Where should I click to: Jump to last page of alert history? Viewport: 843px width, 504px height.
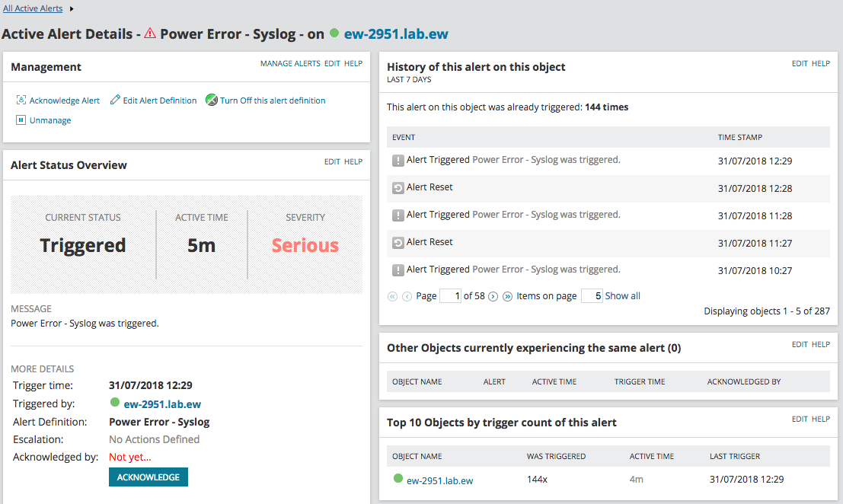[x=507, y=296]
